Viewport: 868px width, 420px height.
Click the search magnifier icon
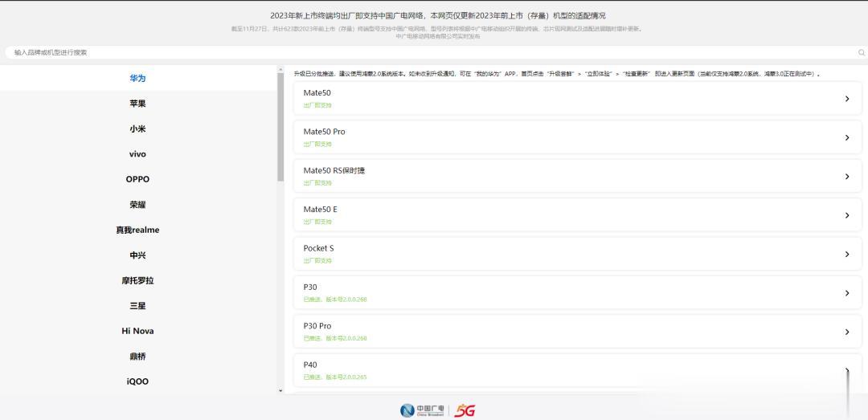[x=862, y=52]
